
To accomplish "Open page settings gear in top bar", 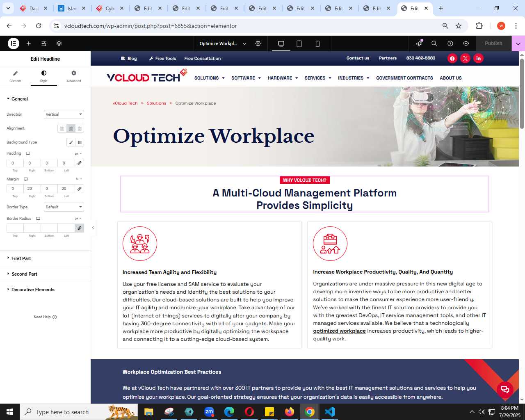I will click(x=258, y=43).
